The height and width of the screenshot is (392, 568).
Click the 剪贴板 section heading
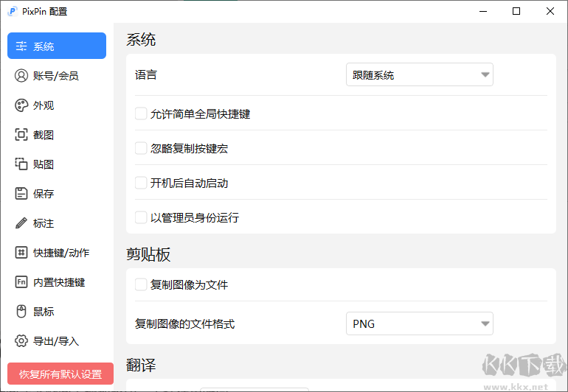(148, 254)
